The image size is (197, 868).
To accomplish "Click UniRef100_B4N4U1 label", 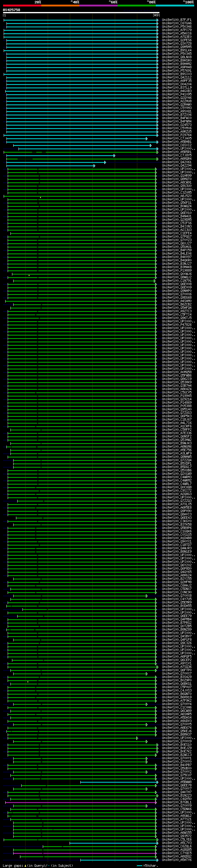I will coord(176,216).
